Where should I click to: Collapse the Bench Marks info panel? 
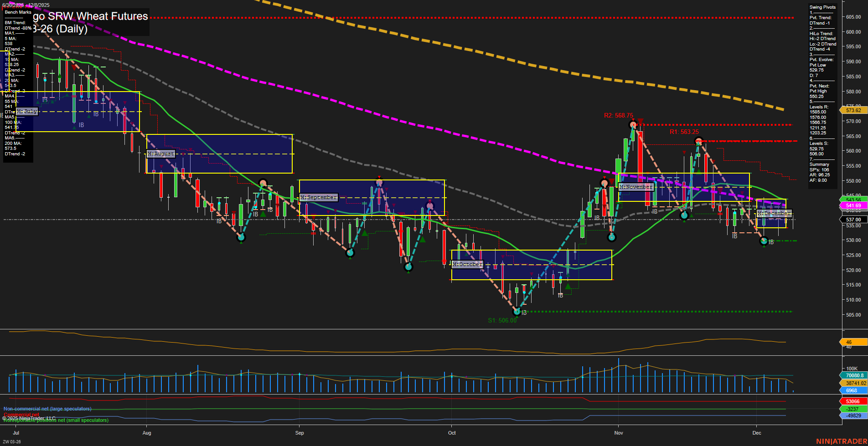(x=17, y=12)
